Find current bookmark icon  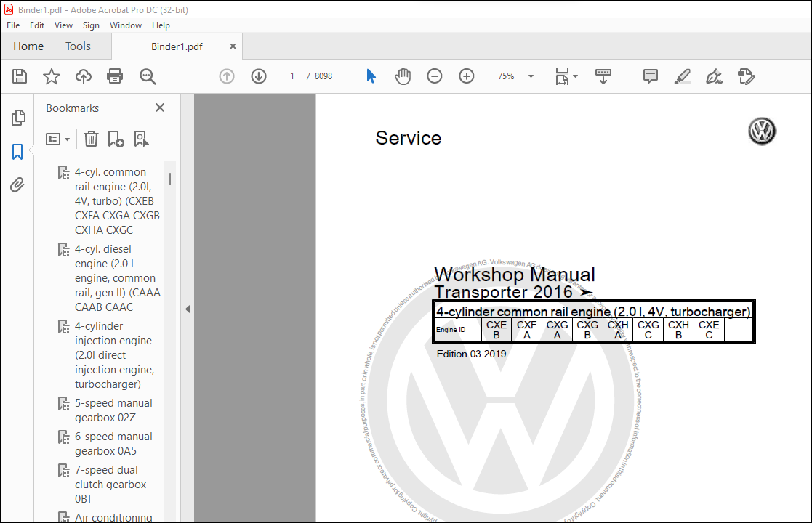tap(141, 139)
